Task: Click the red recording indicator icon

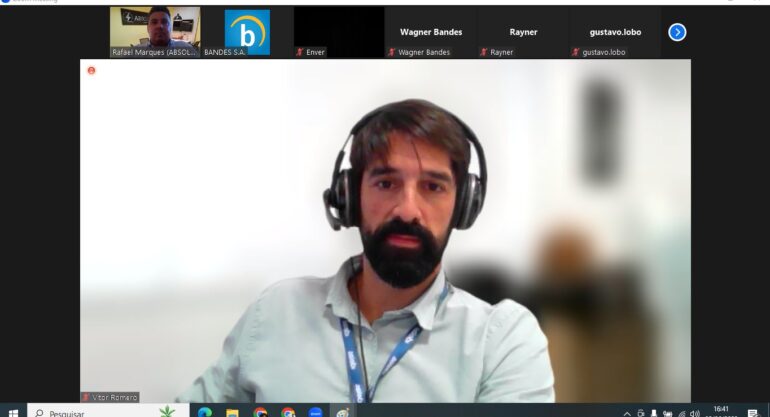Action: point(91,70)
